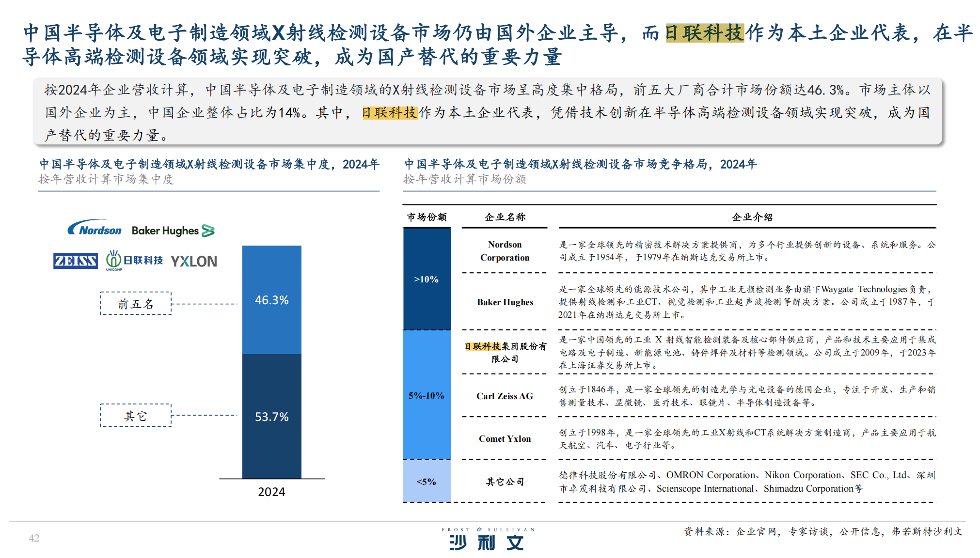Click the 企业介绍 column header

[x=752, y=217]
